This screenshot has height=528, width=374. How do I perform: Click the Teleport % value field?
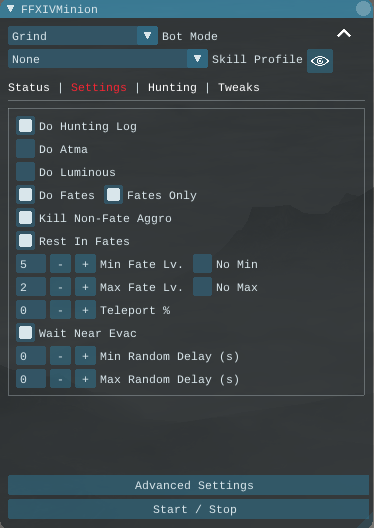tap(31, 310)
